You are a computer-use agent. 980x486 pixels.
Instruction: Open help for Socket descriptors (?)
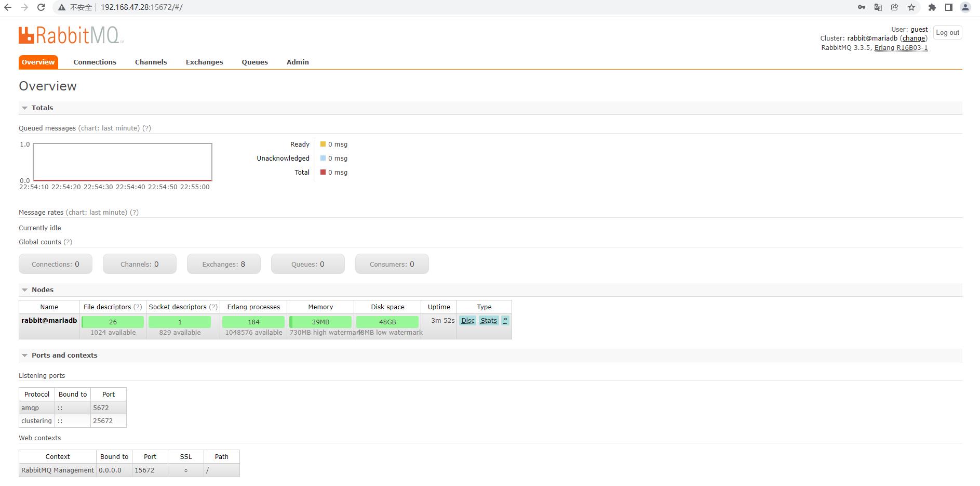[213, 307]
